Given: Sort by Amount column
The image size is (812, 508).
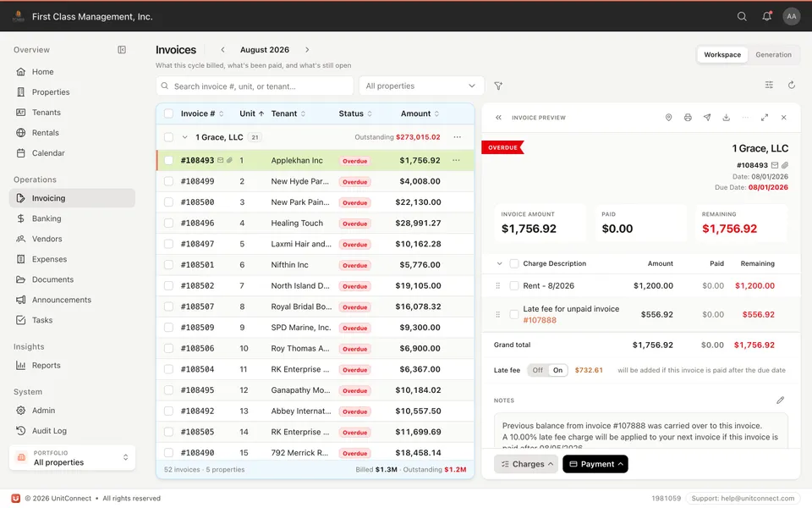Looking at the screenshot, I should pyautogui.click(x=420, y=113).
